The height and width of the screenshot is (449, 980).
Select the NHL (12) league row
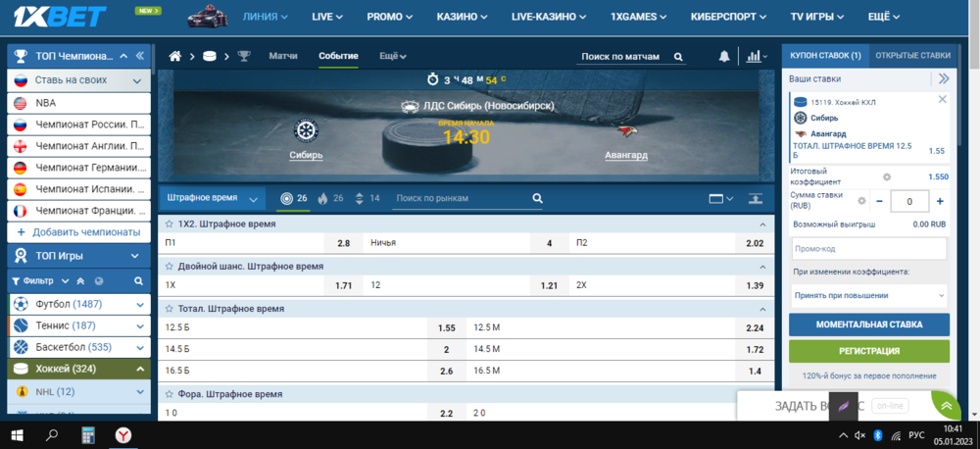(x=79, y=392)
